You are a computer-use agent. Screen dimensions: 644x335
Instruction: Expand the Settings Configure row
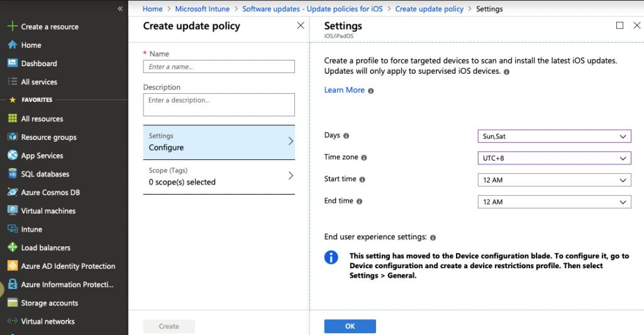pyautogui.click(x=219, y=142)
